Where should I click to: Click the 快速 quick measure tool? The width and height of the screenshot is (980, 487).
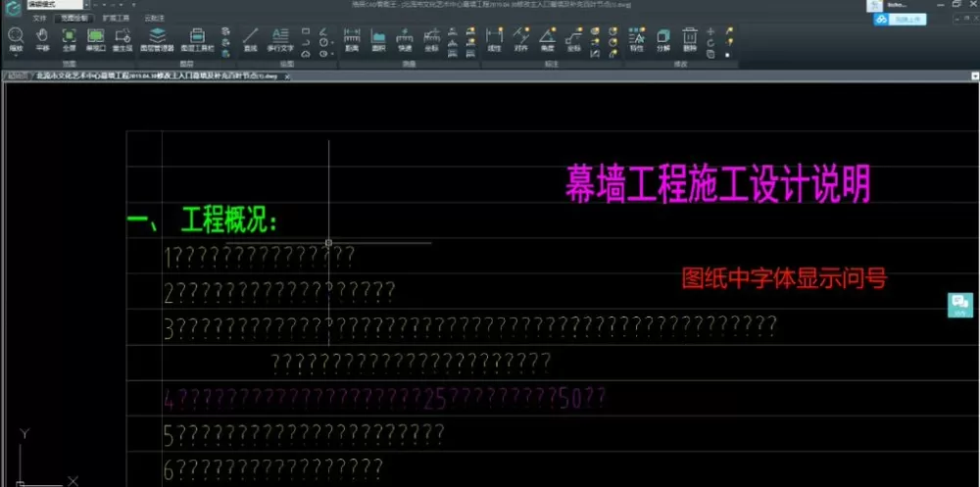click(x=405, y=39)
